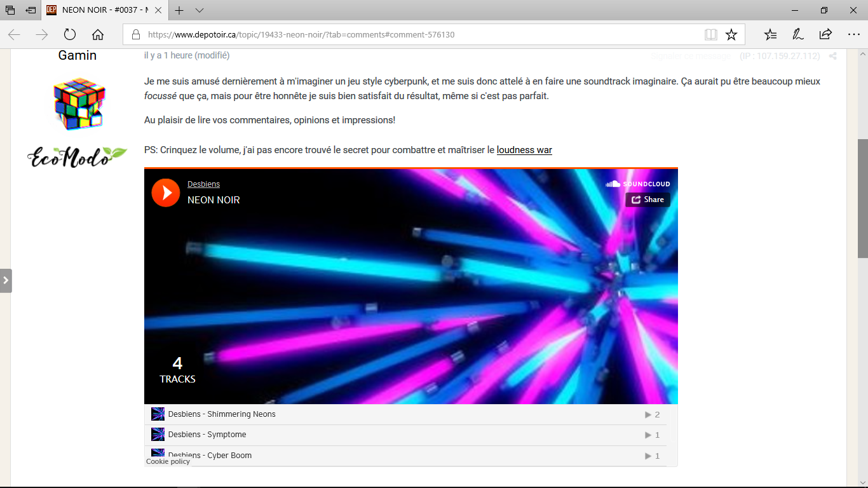Open the tab list chevron dropdown
This screenshot has height=488, width=868.
tap(200, 11)
